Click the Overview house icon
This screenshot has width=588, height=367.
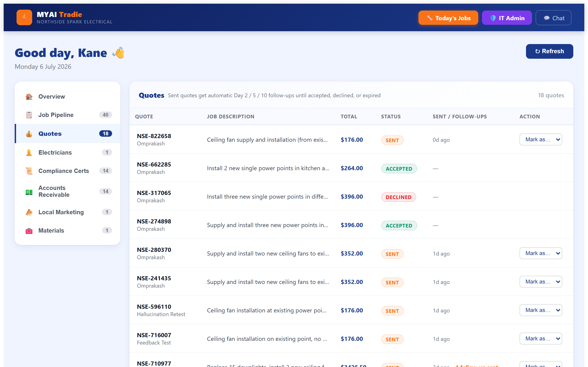click(29, 97)
